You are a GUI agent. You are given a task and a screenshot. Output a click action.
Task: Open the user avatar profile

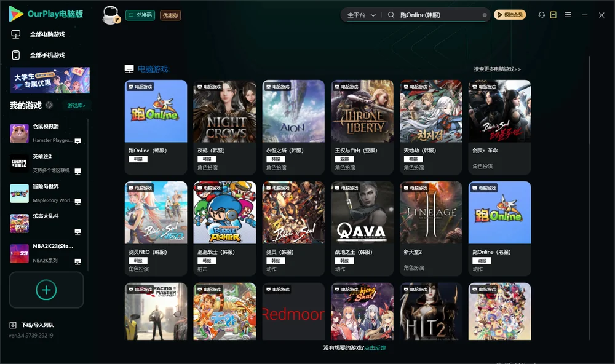(111, 15)
